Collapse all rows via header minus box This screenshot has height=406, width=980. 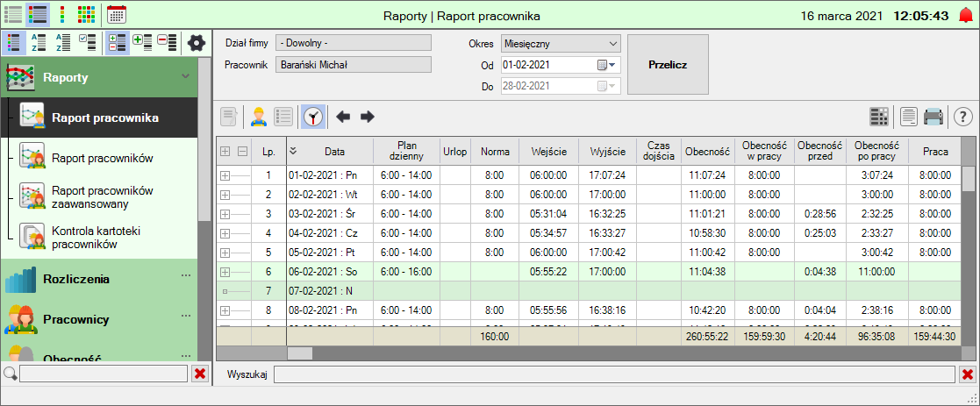coord(242,151)
